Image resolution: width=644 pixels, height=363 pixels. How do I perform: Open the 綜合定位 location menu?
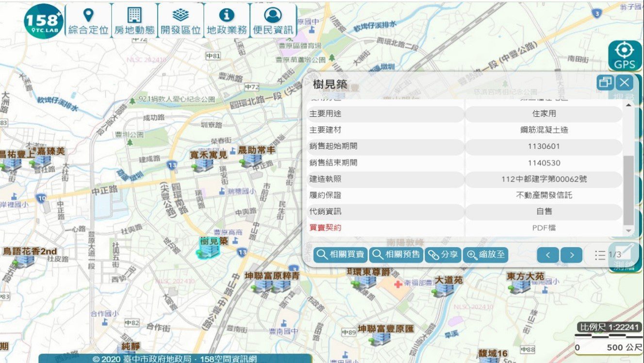pyautogui.click(x=88, y=20)
